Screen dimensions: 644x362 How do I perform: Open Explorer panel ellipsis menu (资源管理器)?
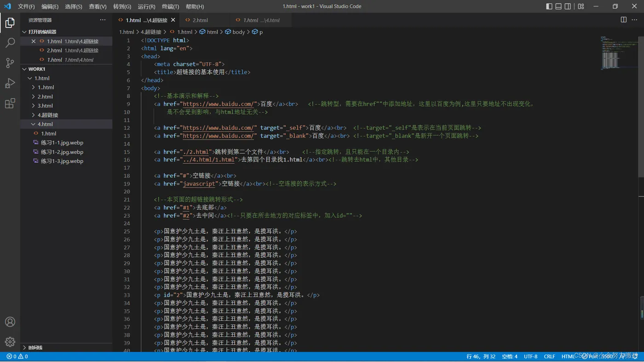point(103,20)
